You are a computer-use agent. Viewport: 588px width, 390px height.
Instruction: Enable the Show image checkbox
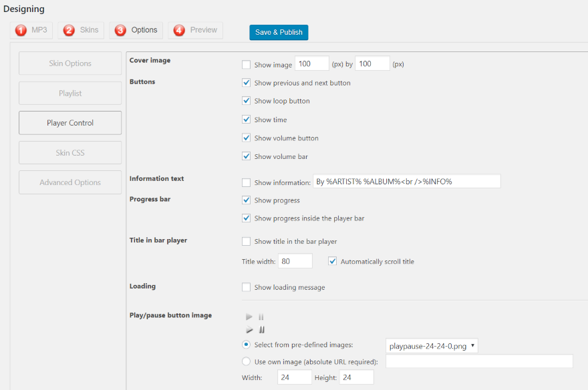coord(246,65)
